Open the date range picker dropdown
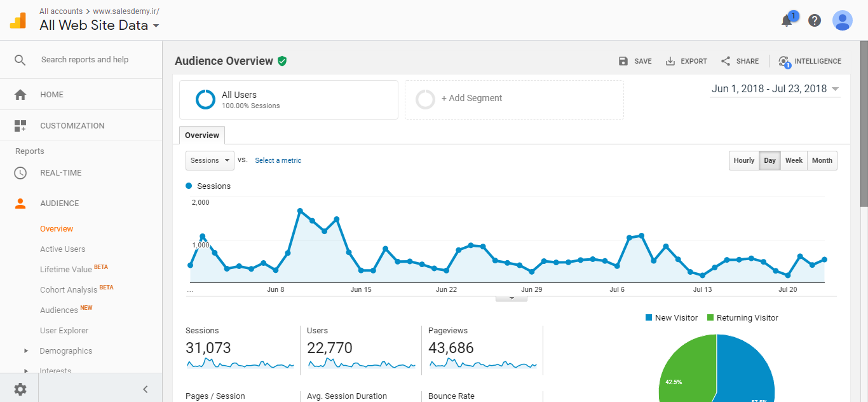 775,89
